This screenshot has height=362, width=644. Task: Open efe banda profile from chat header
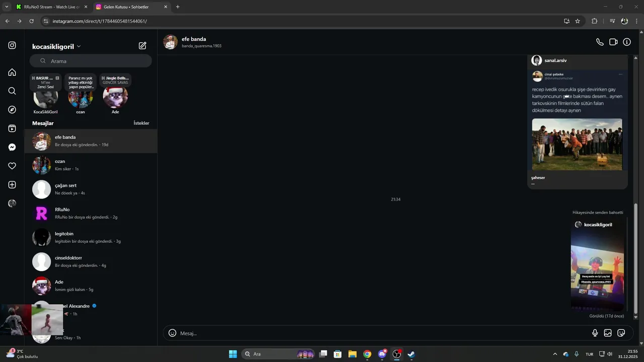pos(194,39)
